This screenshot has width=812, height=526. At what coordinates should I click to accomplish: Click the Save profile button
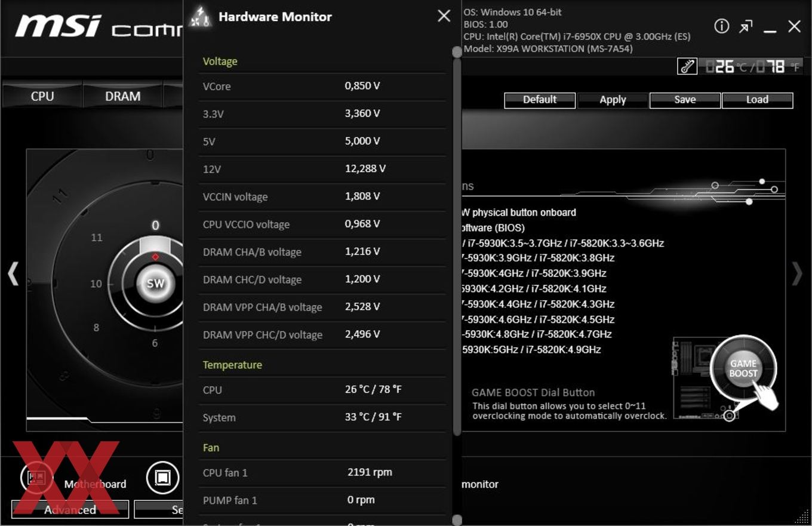click(x=685, y=100)
